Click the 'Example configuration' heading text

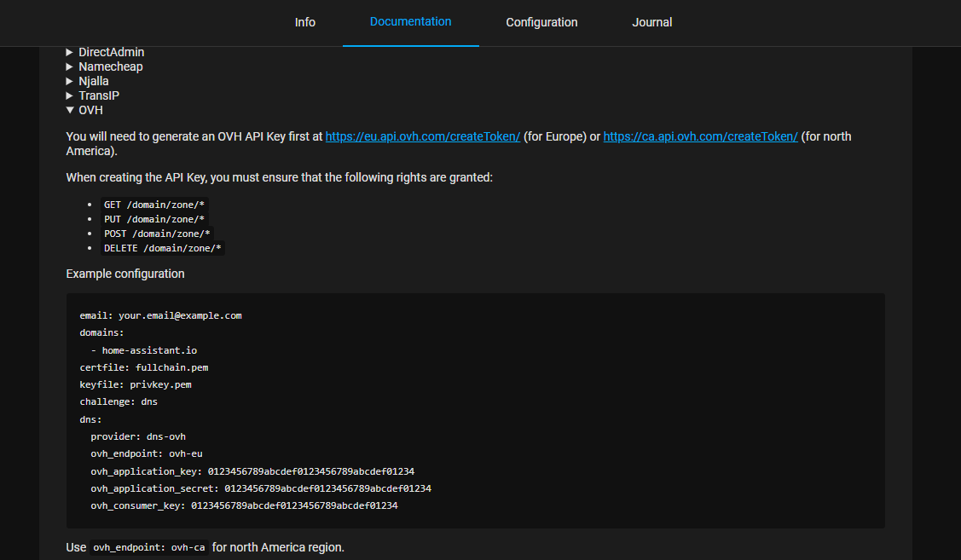(125, 274)
